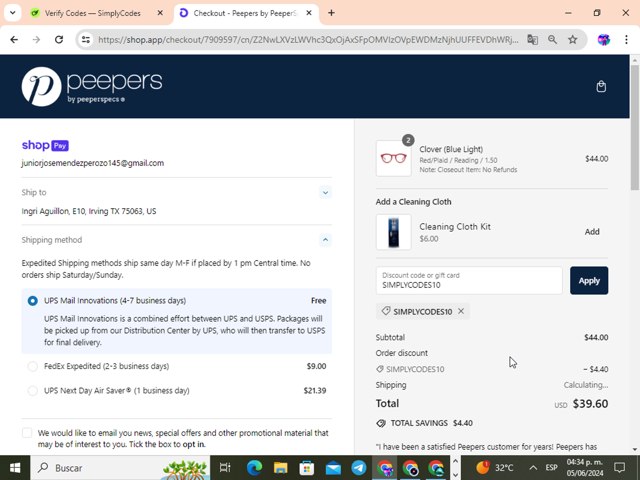640x480 pixels.
Task: Open a new browser tab
Action: [331, 13]
